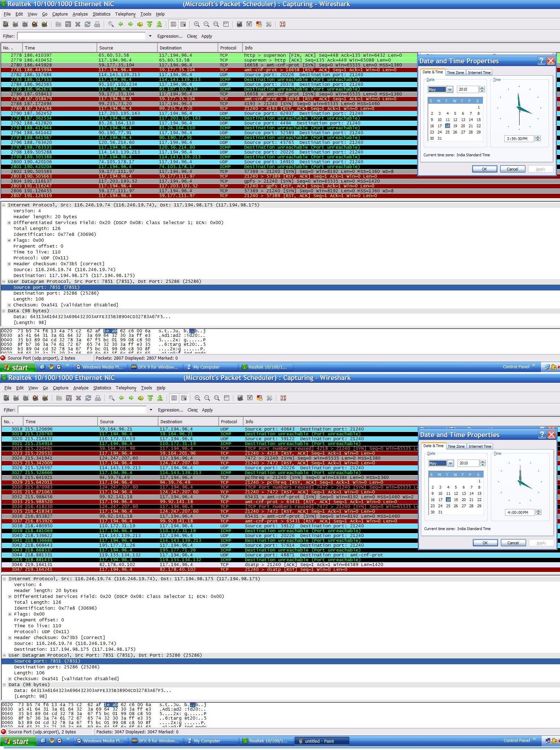Select May 18 in the calendar
560x750 pixels.
click(x=448, y=126)
